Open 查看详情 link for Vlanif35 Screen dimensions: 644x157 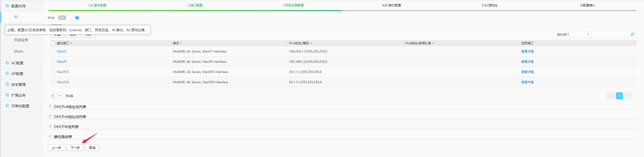pyautogui.click(x=527, y=72)
